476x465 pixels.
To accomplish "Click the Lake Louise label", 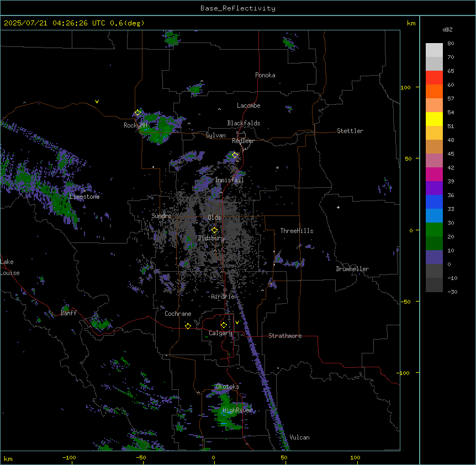I will [10, 267].
